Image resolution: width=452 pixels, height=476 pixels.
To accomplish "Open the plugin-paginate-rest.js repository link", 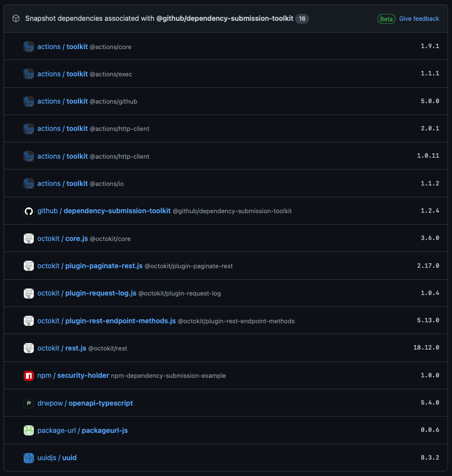I will click(x=104, y=266).
